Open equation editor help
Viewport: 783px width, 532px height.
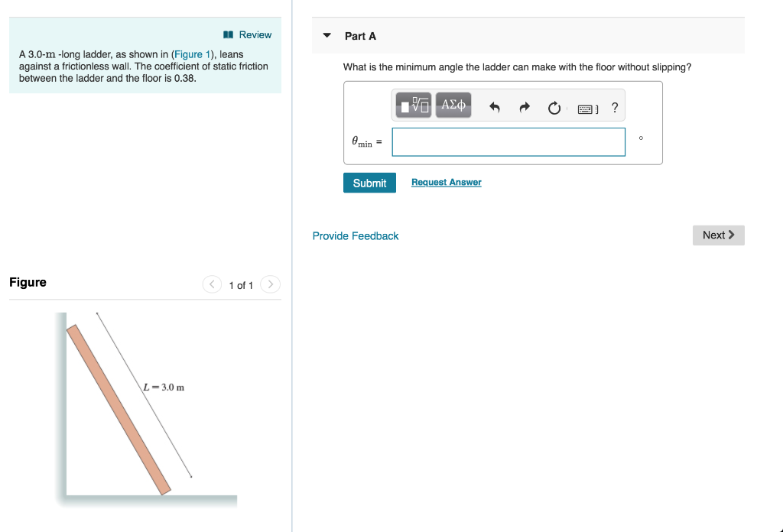click(614, 108)
